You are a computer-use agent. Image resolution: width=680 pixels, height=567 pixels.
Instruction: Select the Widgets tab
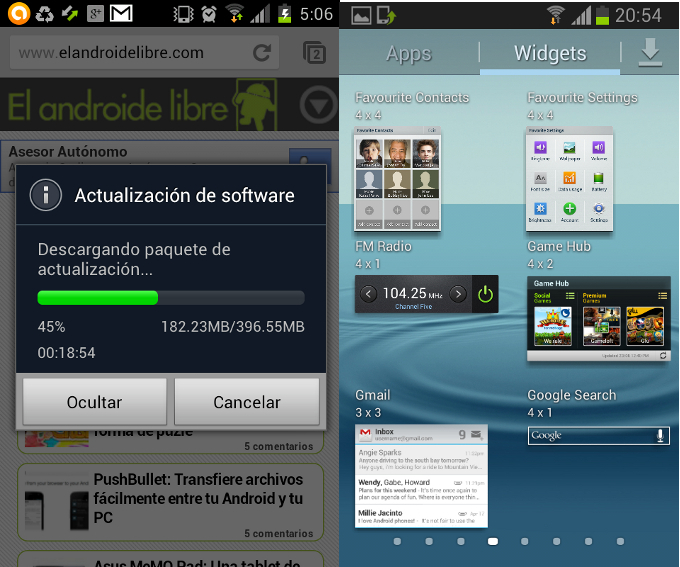[549, 54]
